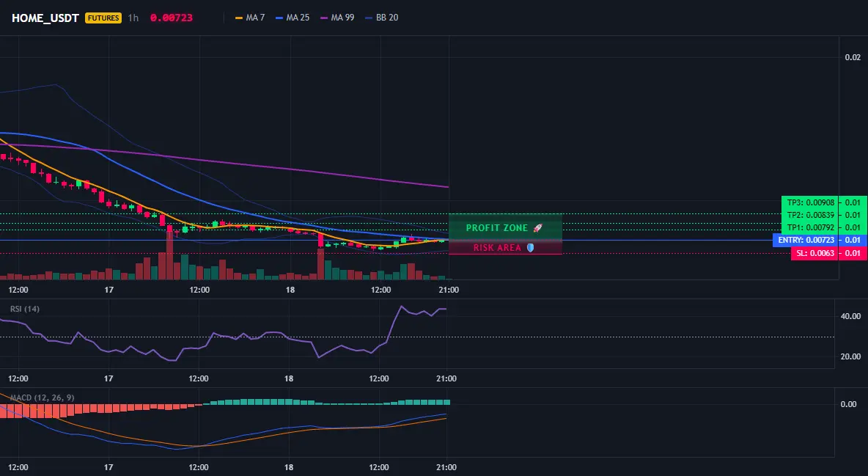Toggle the BB 20 legend indicator

382,18
